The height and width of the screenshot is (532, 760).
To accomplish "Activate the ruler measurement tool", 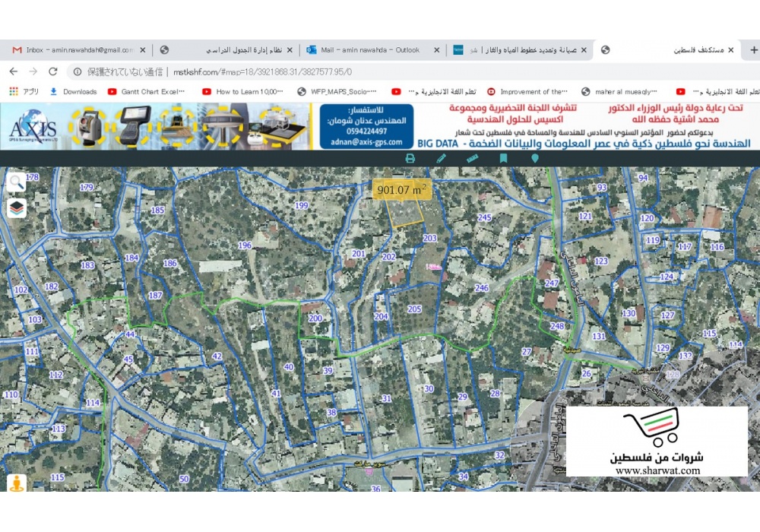I will 472,158.
